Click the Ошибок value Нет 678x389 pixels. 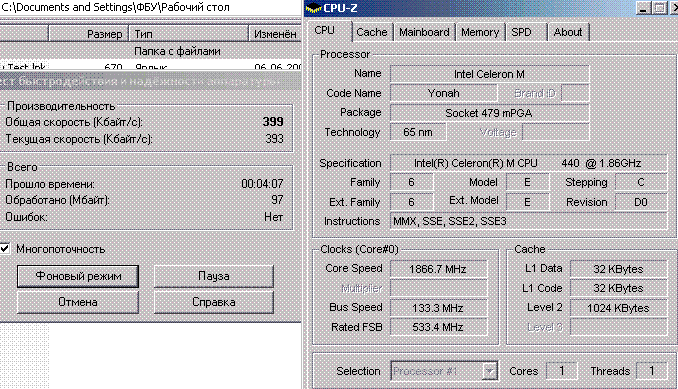274,217
